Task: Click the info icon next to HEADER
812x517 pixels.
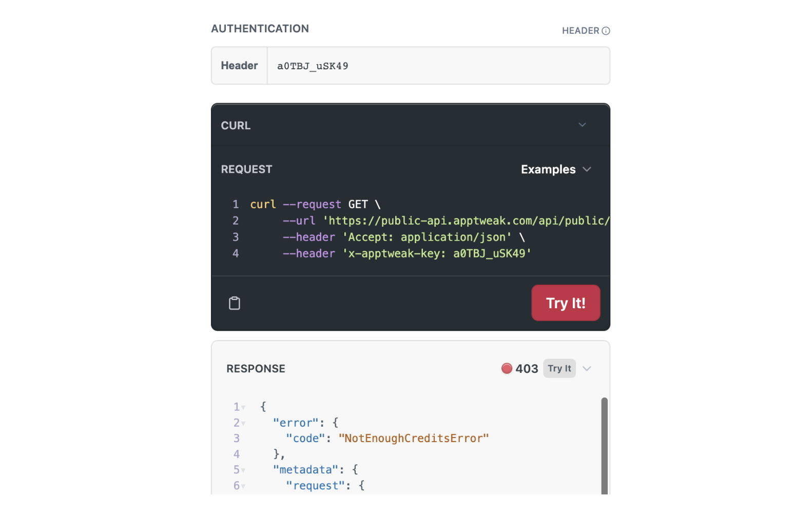Action: (x=606, y=31)
